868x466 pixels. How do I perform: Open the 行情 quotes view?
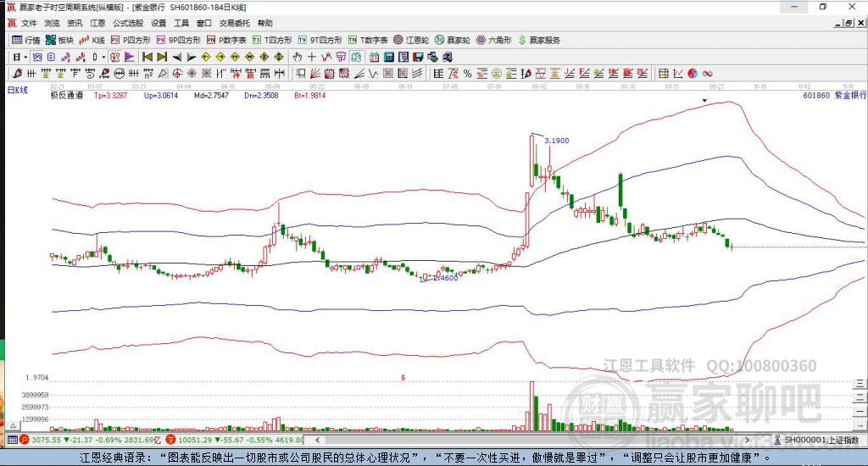coord(26,40)
